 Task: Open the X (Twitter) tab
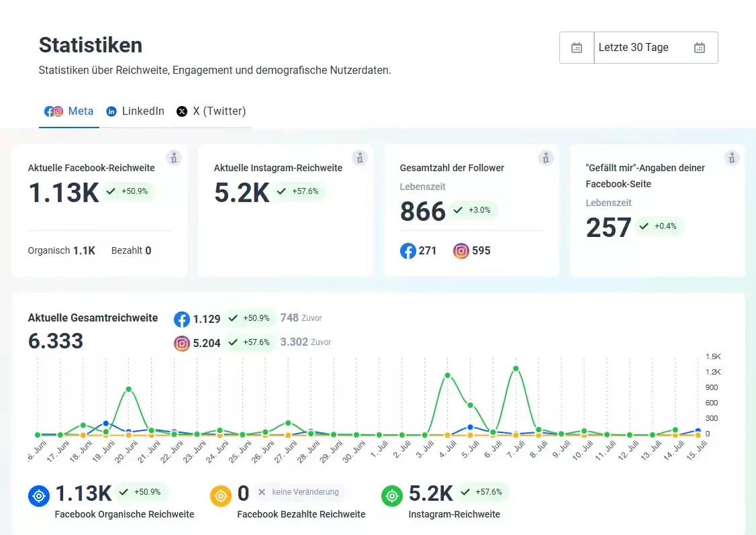coord(211,111)
